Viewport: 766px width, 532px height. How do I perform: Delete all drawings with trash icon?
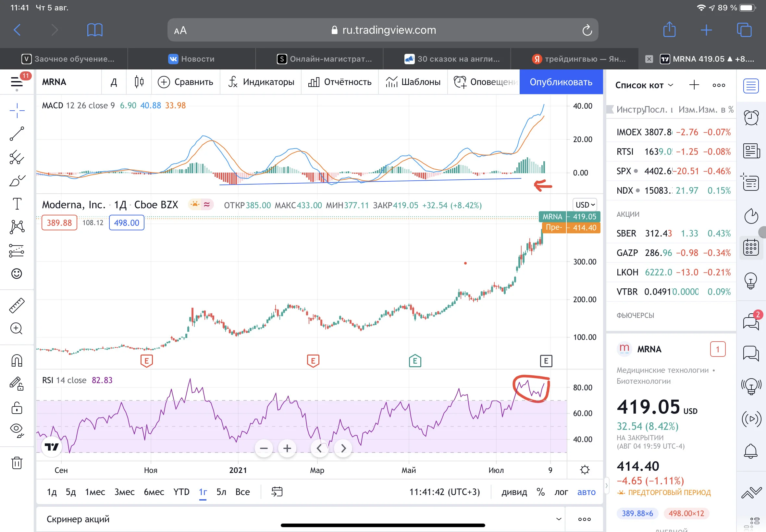(x=17, y=463)
